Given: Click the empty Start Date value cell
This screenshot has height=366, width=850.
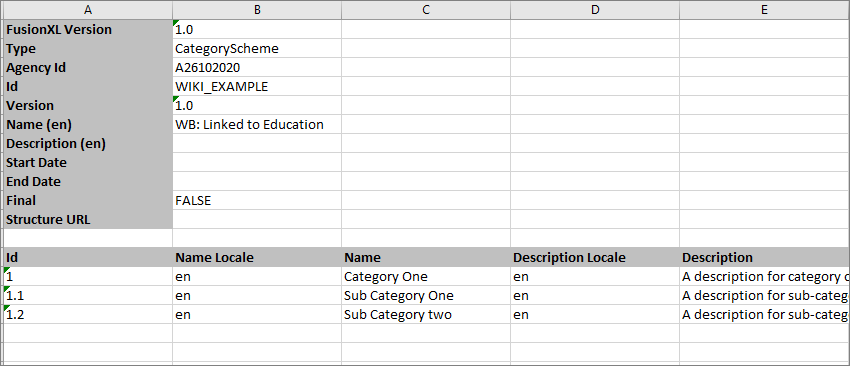Looking at the screenshot, I should pos(257,163).
